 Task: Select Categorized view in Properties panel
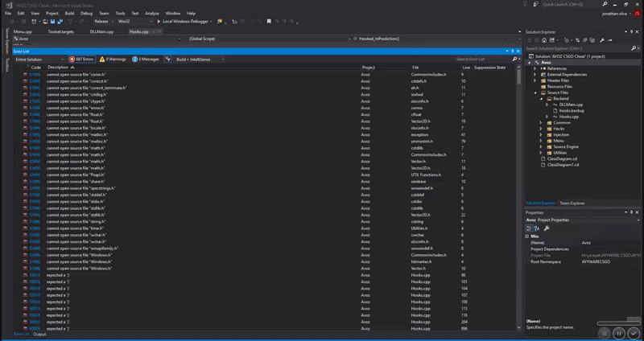point(529,228)
